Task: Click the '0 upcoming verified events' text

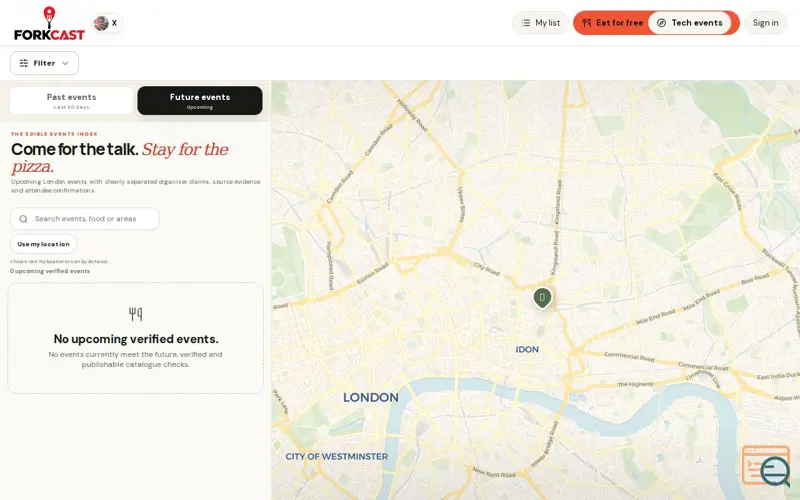Action: point(50,271)
